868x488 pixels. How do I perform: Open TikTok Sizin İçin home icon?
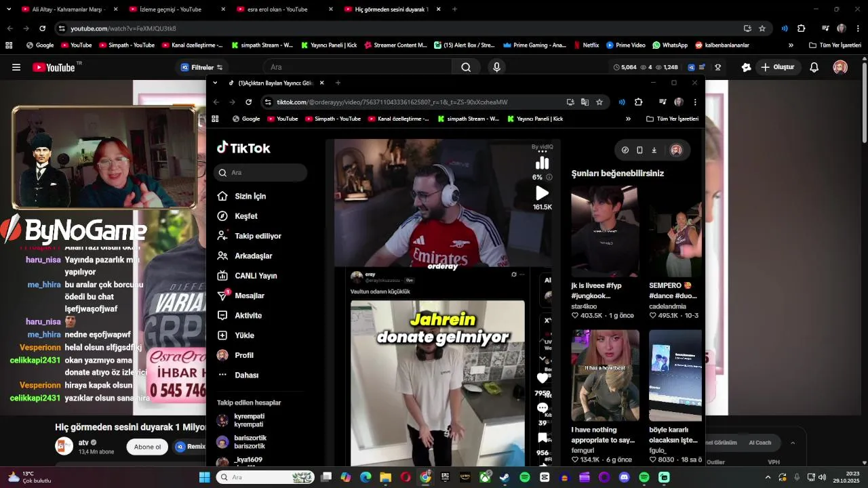pos(222,196)
